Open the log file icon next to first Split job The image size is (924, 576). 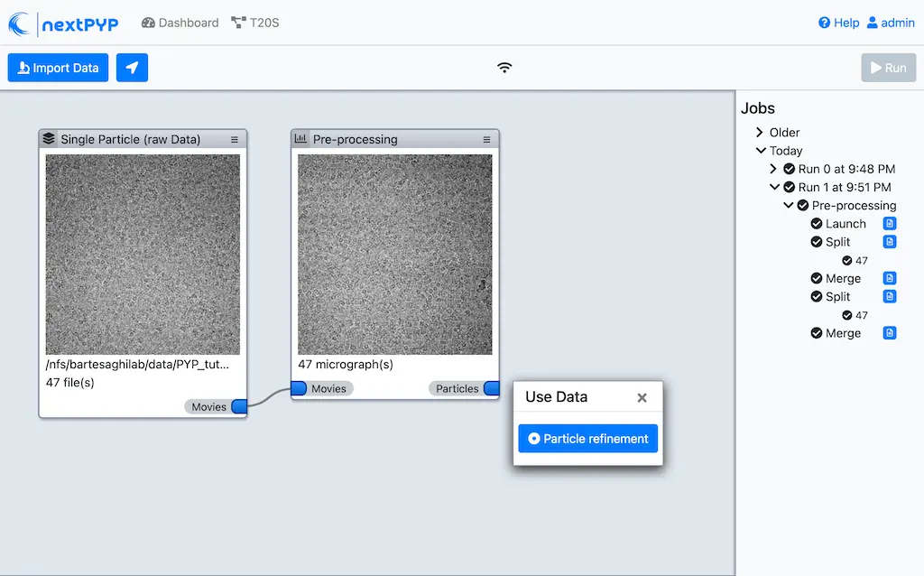pyautogui.click(x=890, y=242)
